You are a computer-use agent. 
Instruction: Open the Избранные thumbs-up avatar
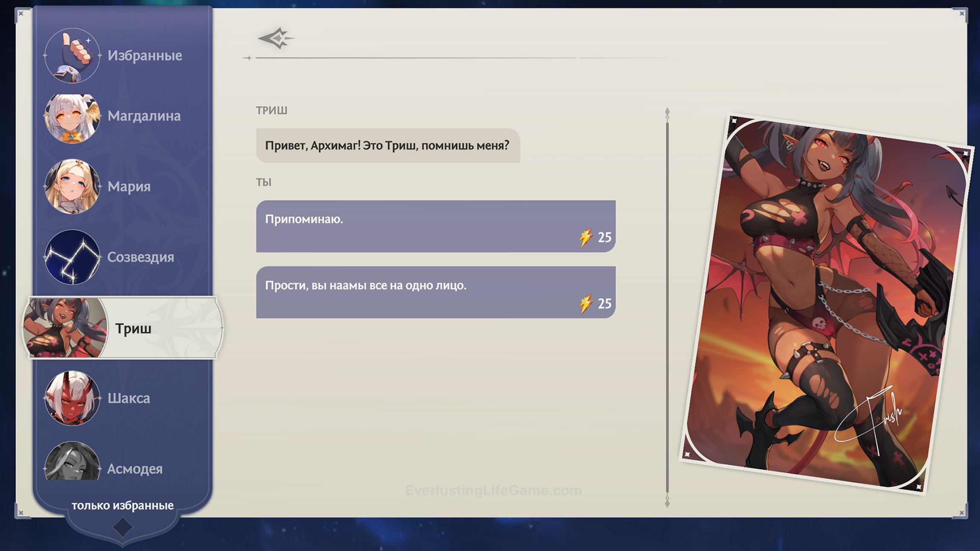(x=72, y=55)
